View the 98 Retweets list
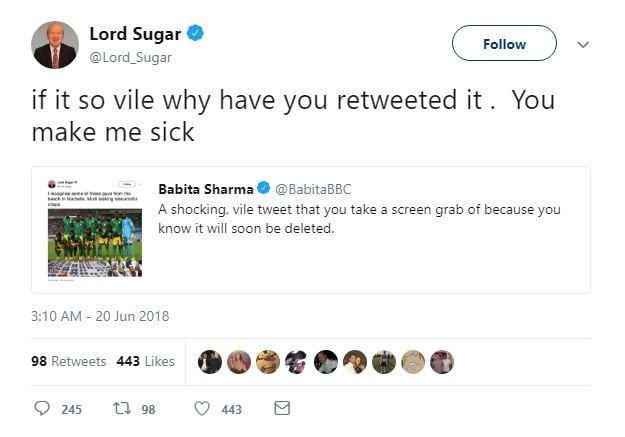Screen dimensions: 625x437 tap(68, 361)
